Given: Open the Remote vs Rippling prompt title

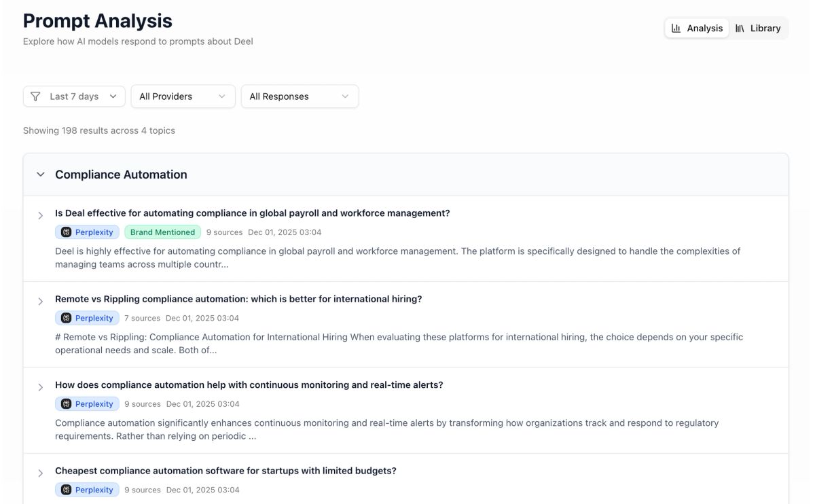Looking at the screenshot, I should tap(238, 299).
